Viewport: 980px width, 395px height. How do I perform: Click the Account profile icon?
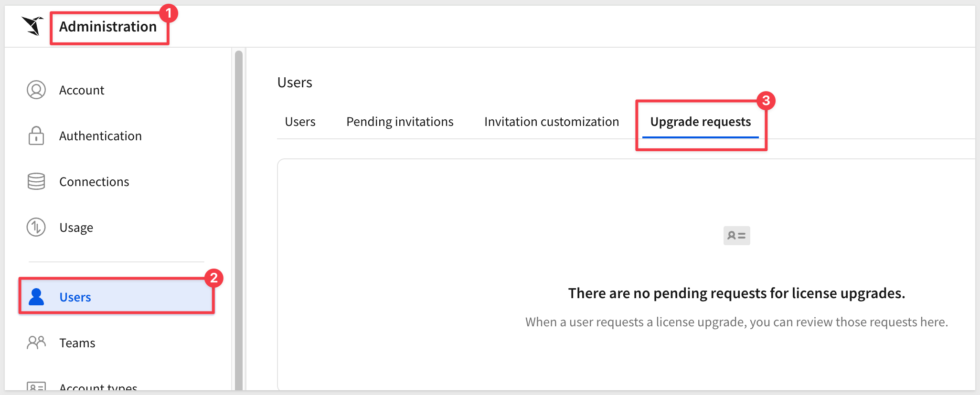(x=36, y=90)
